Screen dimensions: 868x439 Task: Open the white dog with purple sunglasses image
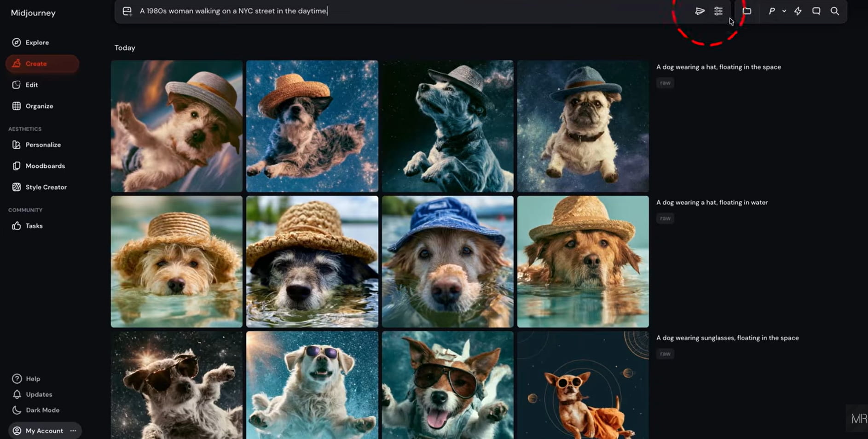[x=312, y=385]
